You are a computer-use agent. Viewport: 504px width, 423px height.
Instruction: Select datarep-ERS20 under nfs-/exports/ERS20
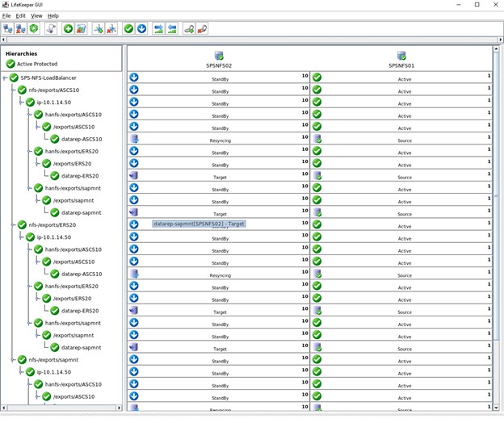(80, 311)
